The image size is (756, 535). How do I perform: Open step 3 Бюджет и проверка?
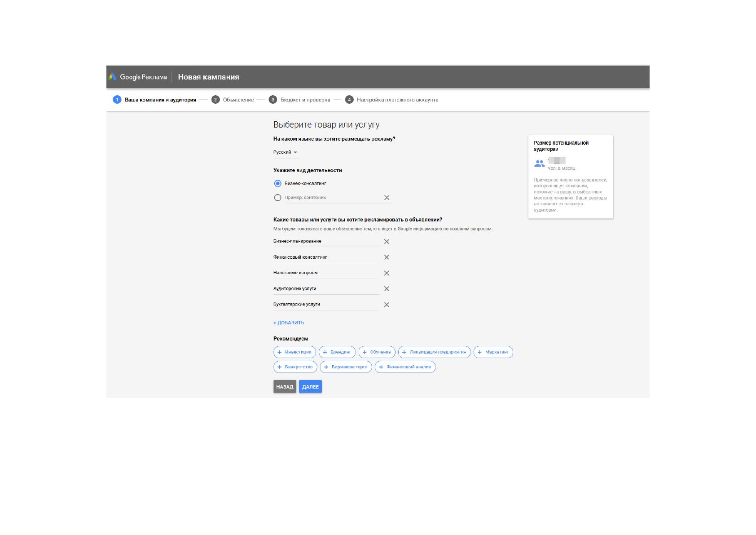point(299,100)
